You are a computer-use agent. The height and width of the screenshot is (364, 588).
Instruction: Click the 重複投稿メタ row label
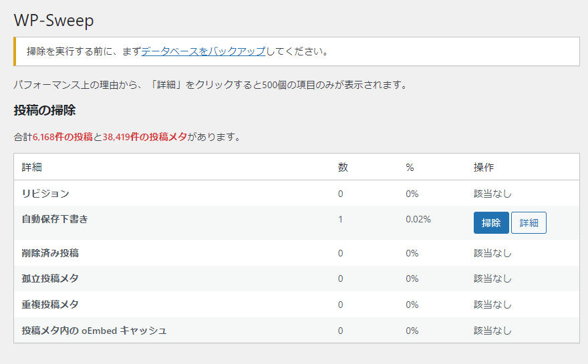click(50, 305)
